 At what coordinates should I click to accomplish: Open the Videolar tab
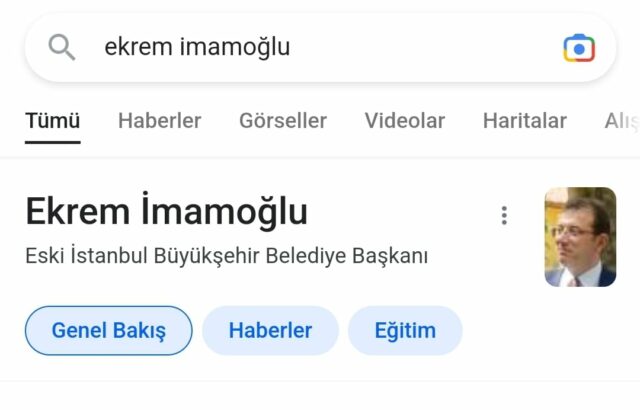[x=404, y=121]
